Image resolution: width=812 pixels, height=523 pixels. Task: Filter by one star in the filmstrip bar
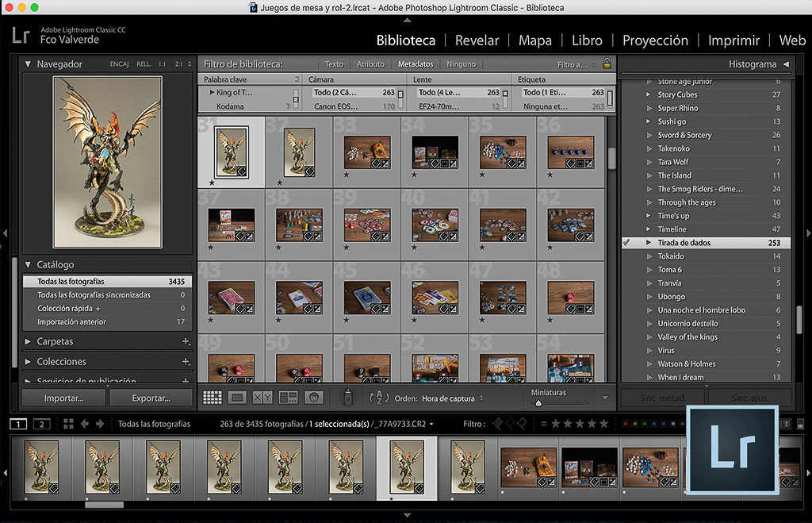(x=556, y=424)
